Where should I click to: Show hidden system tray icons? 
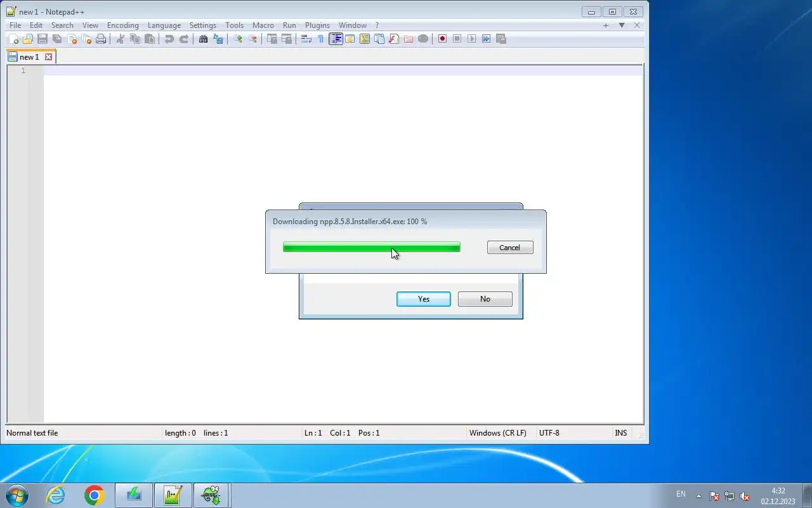pyautogui.click(x=699, y=496)
